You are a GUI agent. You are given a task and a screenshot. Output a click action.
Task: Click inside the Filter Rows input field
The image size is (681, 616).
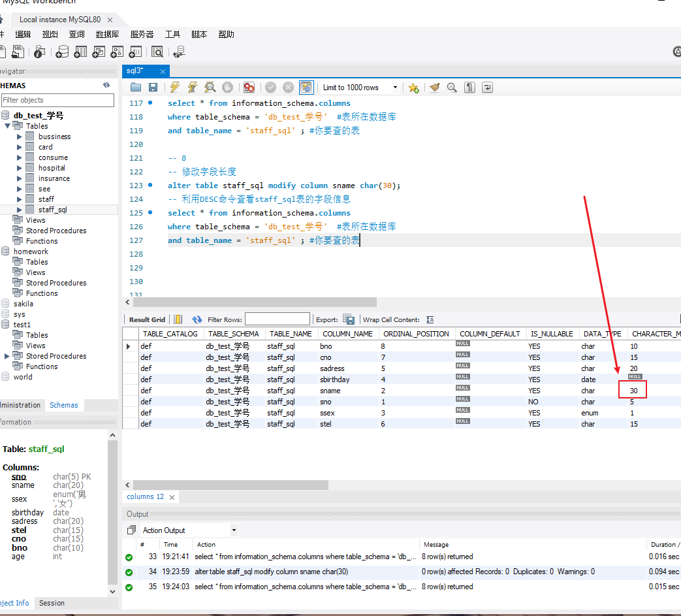pyautogui.click(x=277, y=319)
